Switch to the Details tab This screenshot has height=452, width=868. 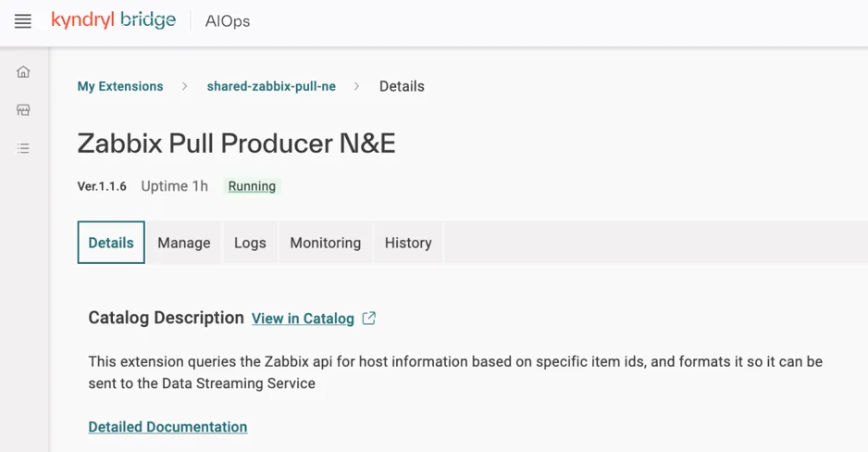(x=111, y=243)
